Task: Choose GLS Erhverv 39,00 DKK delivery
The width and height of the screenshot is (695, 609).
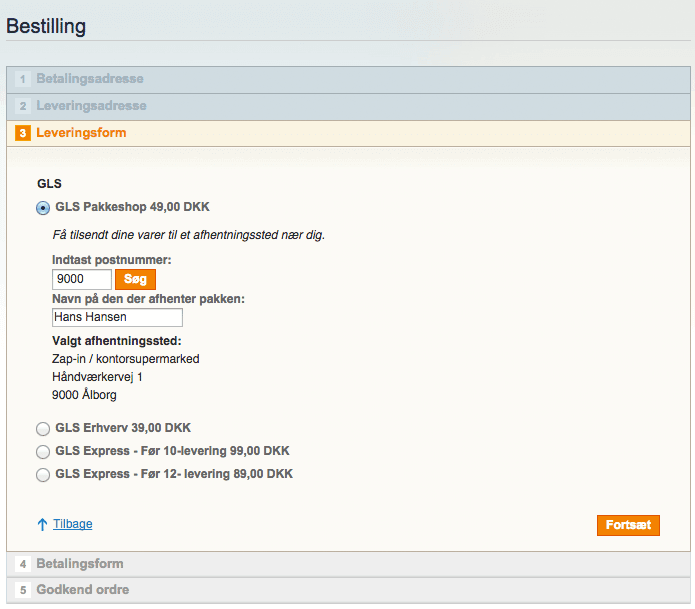Action: (x=43, y=428)
